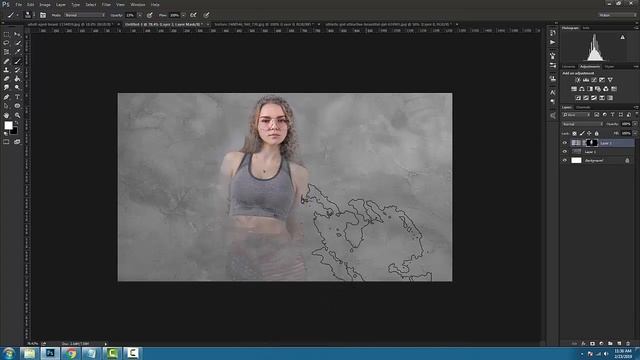Select the Lasso tool

[x=6, y=43]
